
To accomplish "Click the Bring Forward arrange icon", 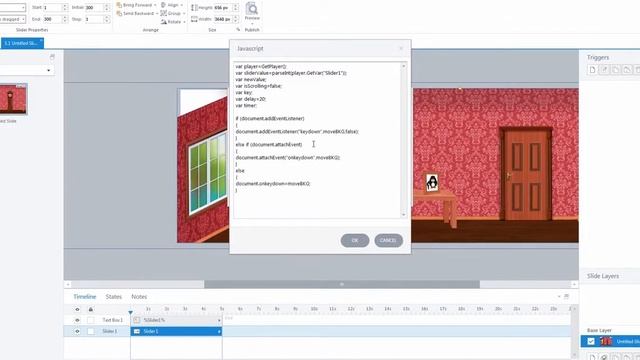I will pos(119,5).
